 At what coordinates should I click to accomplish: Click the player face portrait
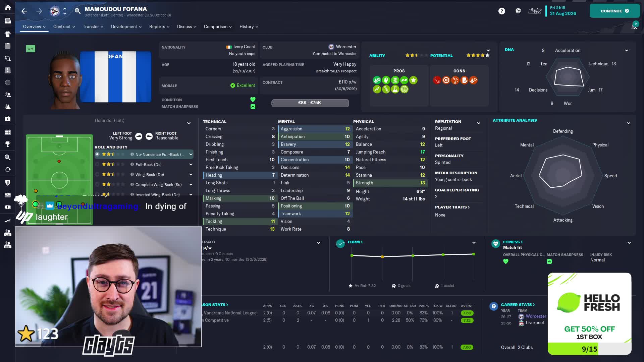[x=64, y=80]
